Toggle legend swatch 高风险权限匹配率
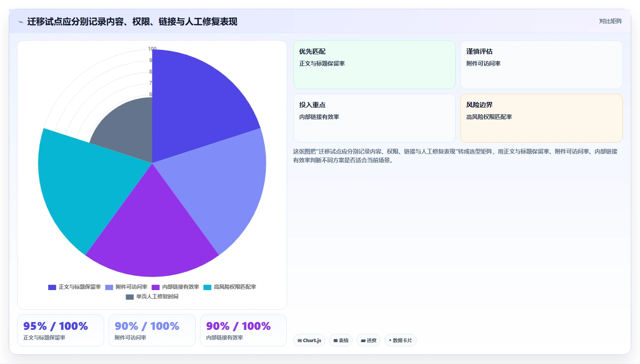Screen dimensions: 640x364 pyautogui.click(x=207, y=287)
